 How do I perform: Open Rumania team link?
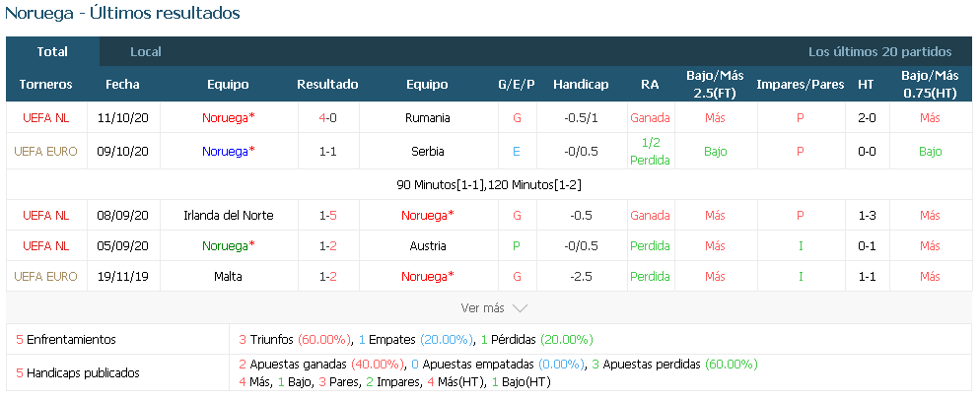tap(428, 118)
